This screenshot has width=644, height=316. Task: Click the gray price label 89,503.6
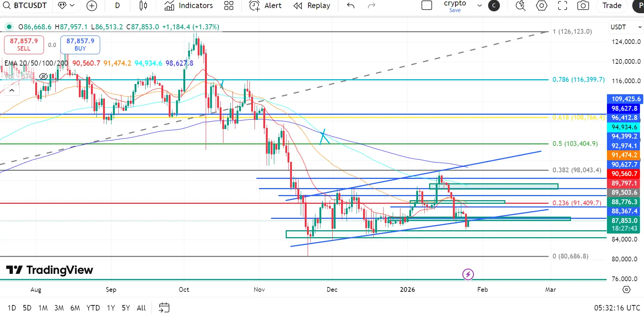click(x=624, y=192)
